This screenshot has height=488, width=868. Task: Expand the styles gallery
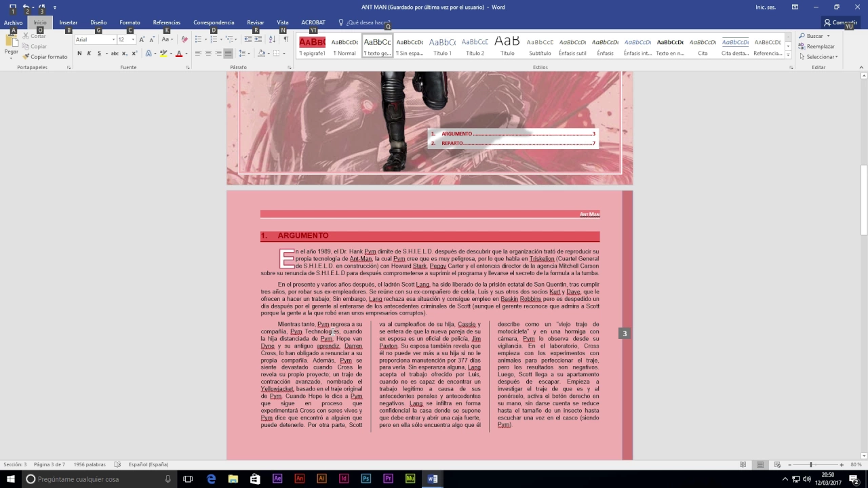(x=788, y=55)
